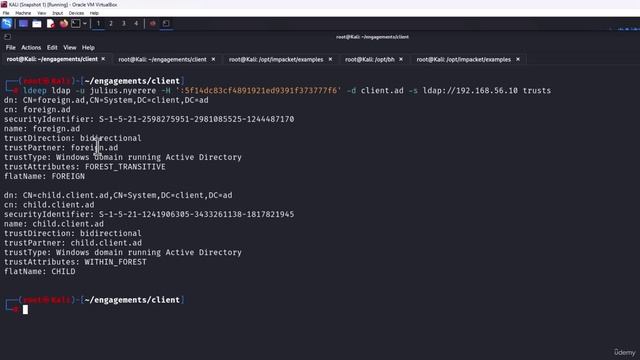Click the line 'trustPartner: foreign.ad'
Screen dimensions: 640x360
pyautogui.click(x=61, y=148)
